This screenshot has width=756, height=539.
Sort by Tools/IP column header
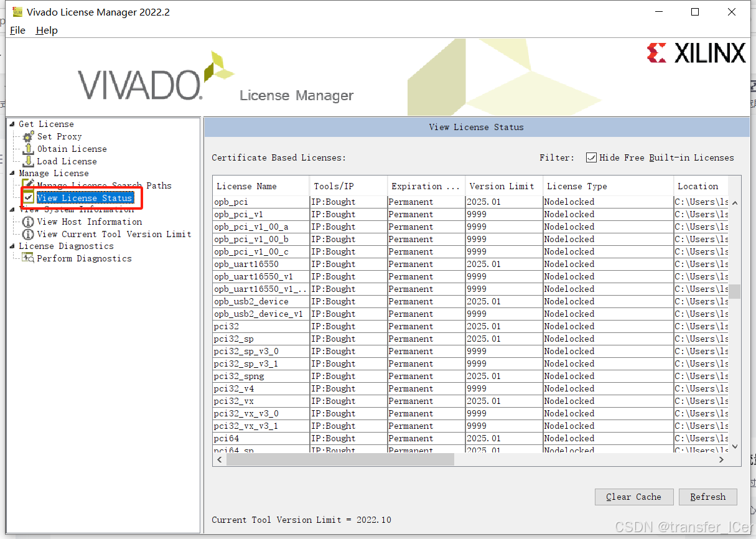click(x=348, y=186)
